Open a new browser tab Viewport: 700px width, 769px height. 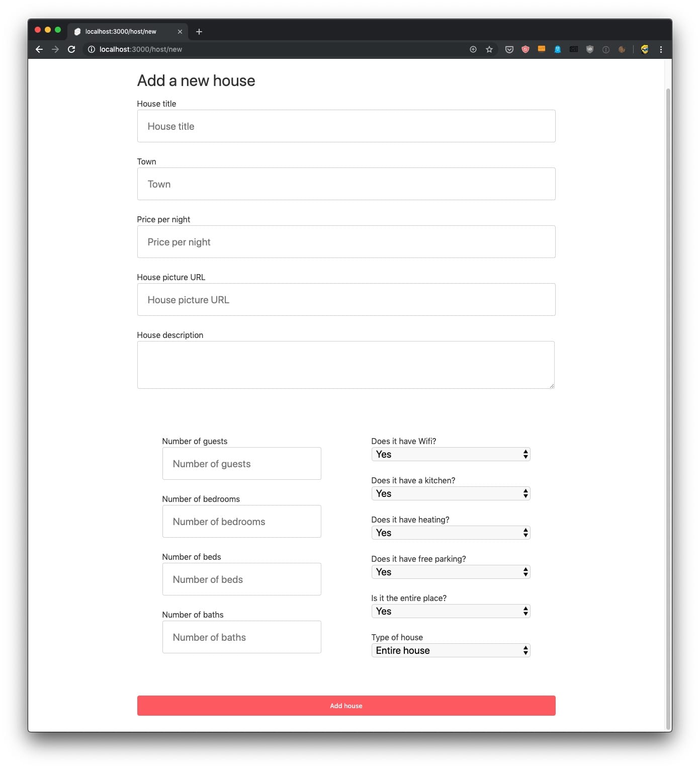[199, 32]
